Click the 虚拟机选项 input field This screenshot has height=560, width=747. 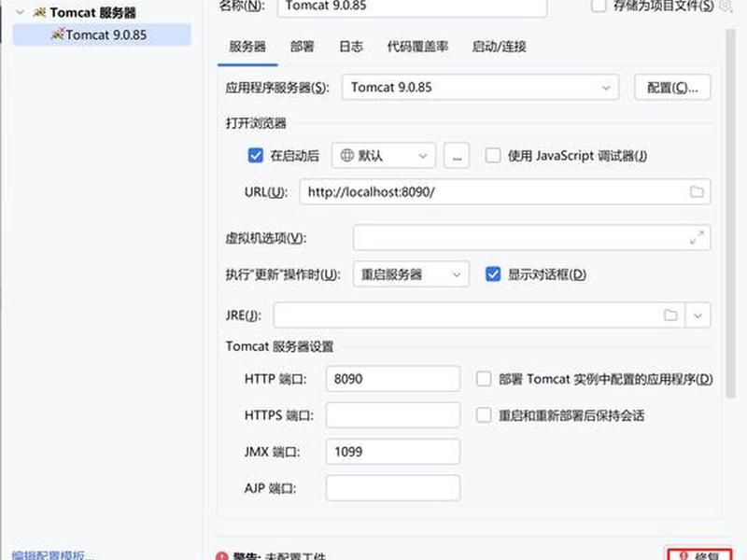click(531, 238)
